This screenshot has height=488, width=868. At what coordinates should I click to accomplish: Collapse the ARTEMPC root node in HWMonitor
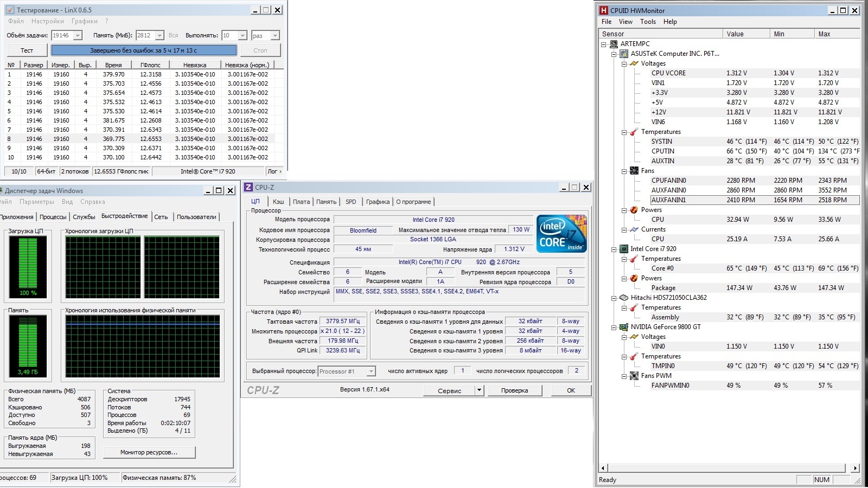click(x=603, y=44)
